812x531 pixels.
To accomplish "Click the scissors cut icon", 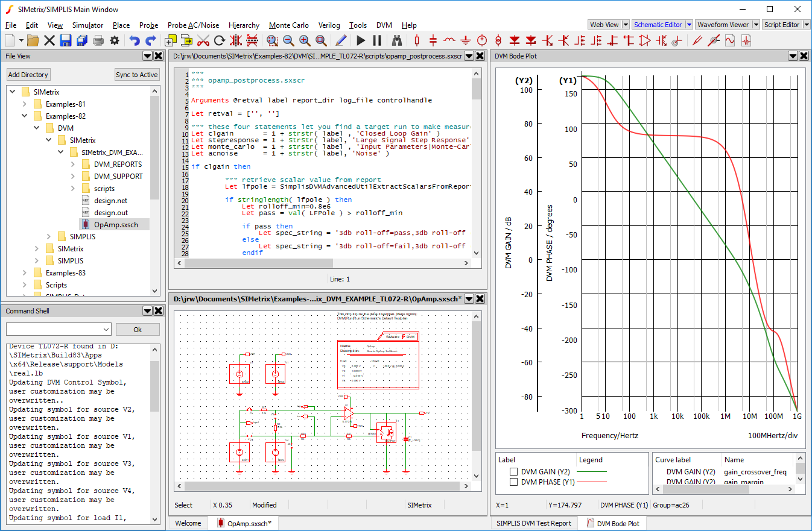I will click(203, 40).
